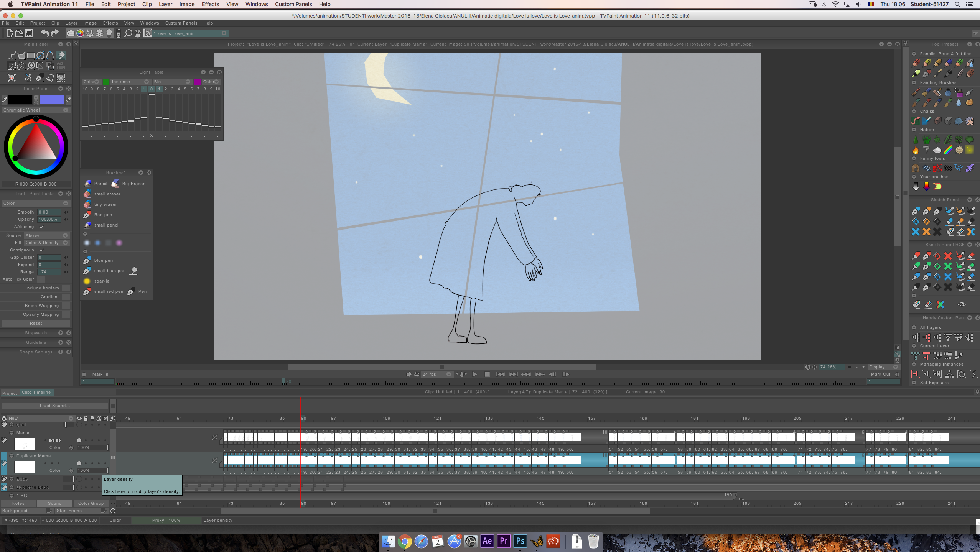This screenshot has width=980, height=552.
Task: Select the Pencil brush in Brushes1 panel
Action: click(96, 184)
